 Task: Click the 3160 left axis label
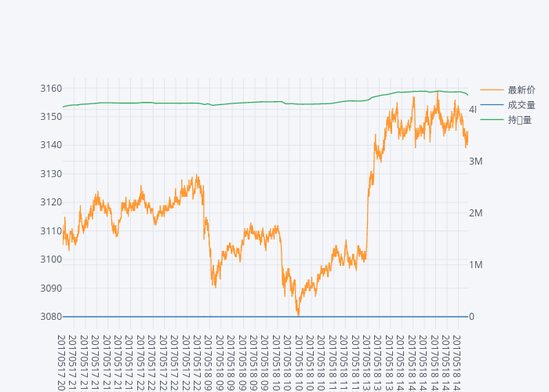pyautogui.click(x=51, y=88)
